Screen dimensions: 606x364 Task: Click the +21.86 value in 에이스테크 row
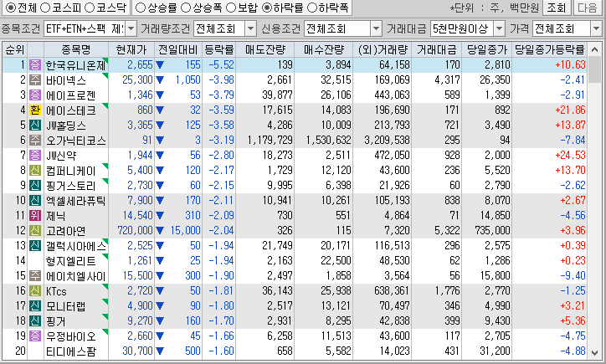pos(570,110)
